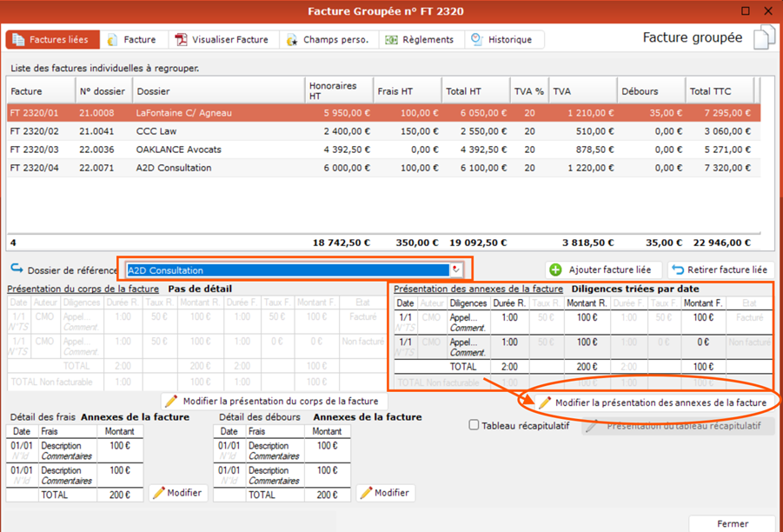Click the Présentation du tableau récapitulatif button
This screenshot has height=532, width=783.
point(678,426)
